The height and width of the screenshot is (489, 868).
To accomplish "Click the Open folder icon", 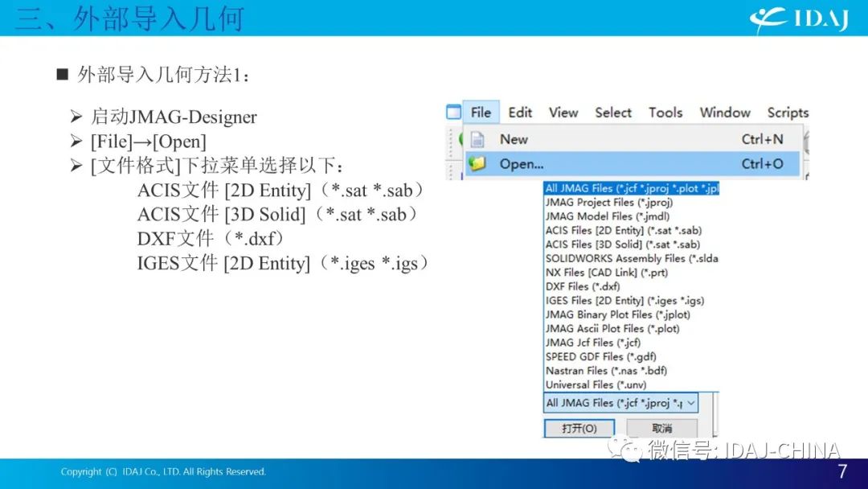I will (x=477, y=164).
